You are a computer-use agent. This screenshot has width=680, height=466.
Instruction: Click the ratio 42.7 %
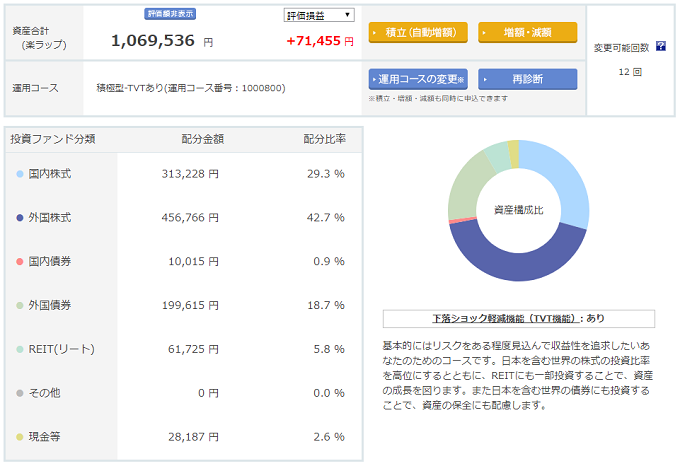point(326,218)
